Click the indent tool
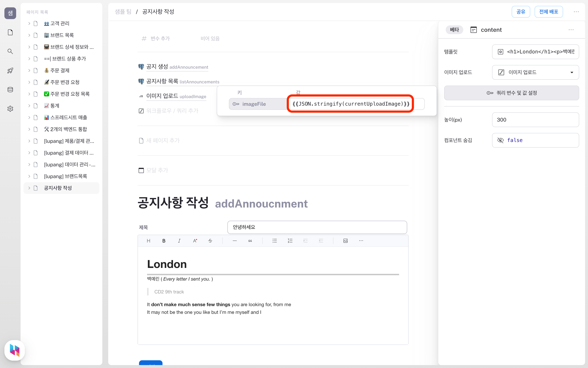The image size is (588, 368). [306, 241]
